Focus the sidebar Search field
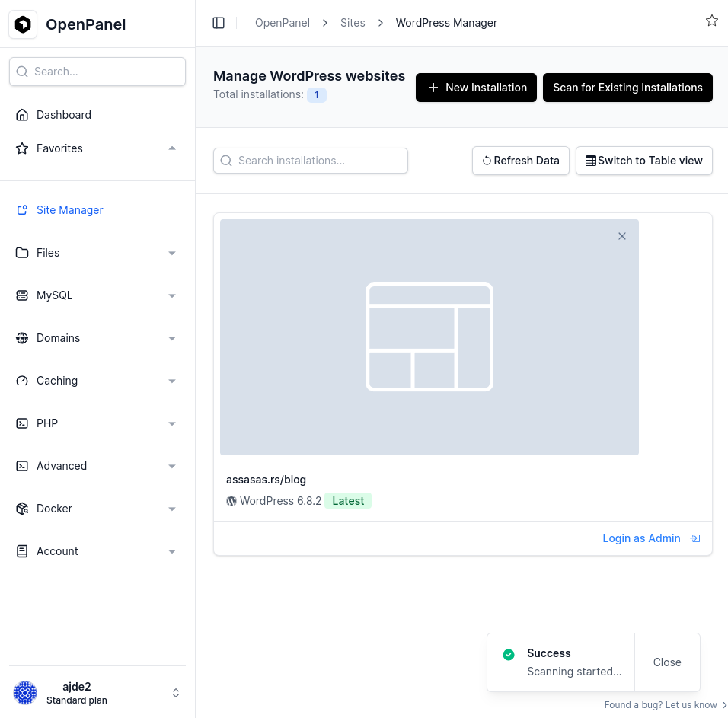The height and width of the screenshot is (718, 728). 97,72
